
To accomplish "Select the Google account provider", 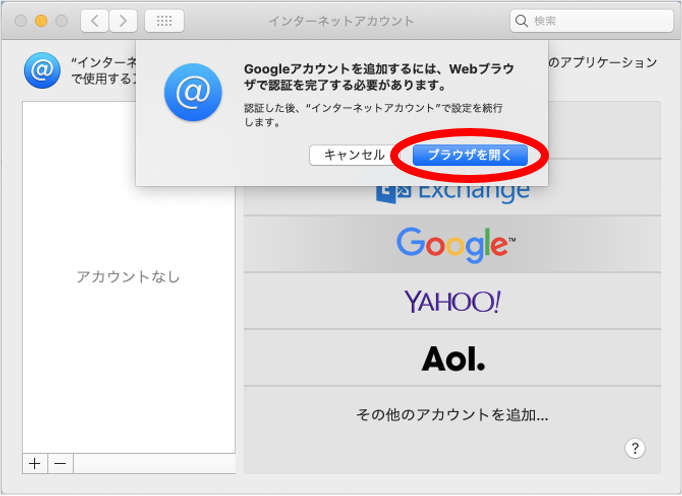I will click(x=452, y=245).
